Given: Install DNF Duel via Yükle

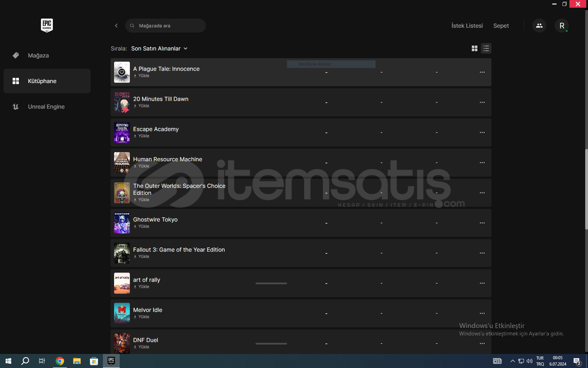Looking at the screenshot, I should pos(141,347).
